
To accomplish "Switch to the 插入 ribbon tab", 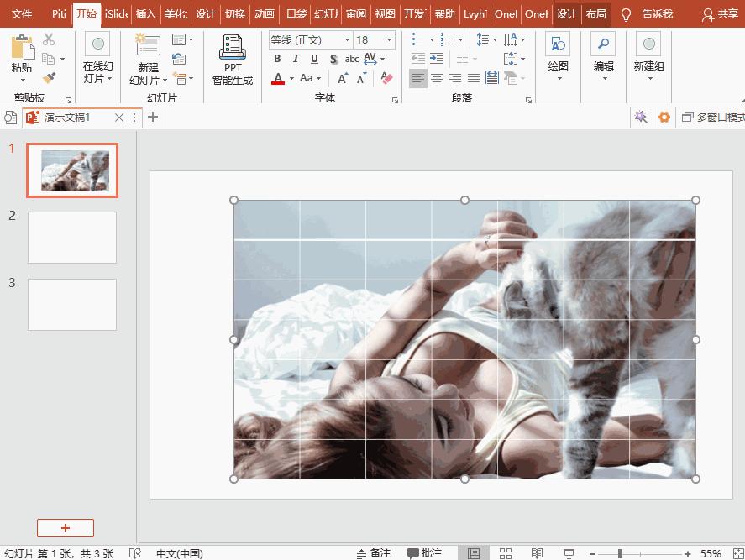I will 145,14.
